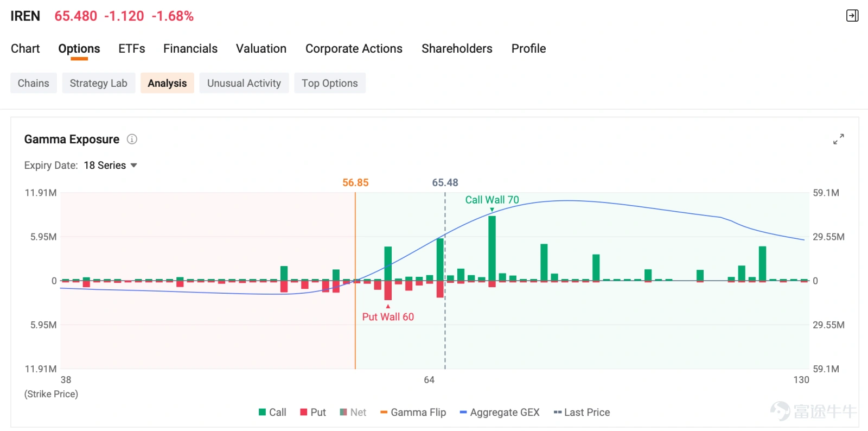Viewport: 868px width, 431px height.
Task: Select the Chains sub-tab
Action: (x=34, y=83)
